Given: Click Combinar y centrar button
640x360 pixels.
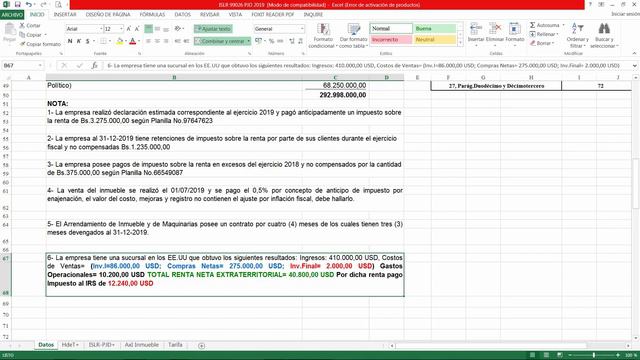Looking at the screenshot, I should click(x=220, y=41).
